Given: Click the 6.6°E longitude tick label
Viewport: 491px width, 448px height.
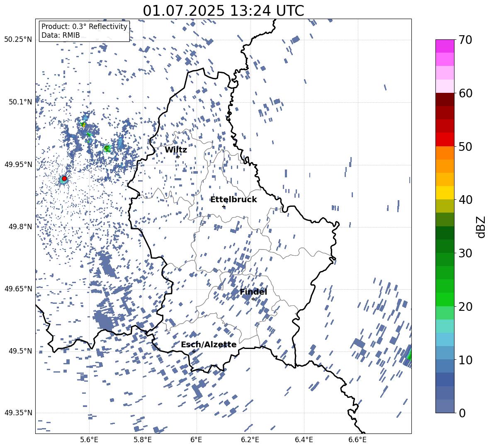Looking at the screenshot, I should point(357,440).
